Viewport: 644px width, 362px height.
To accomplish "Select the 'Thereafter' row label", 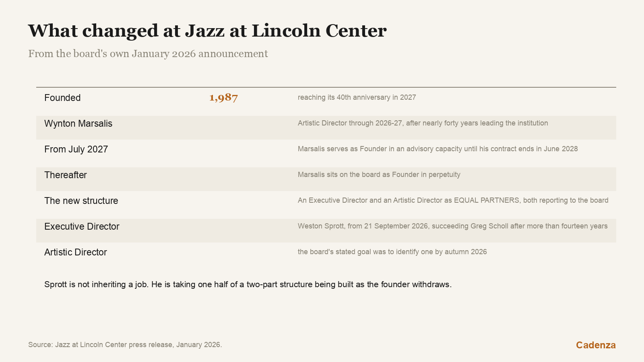I will [x=66, y=175].
